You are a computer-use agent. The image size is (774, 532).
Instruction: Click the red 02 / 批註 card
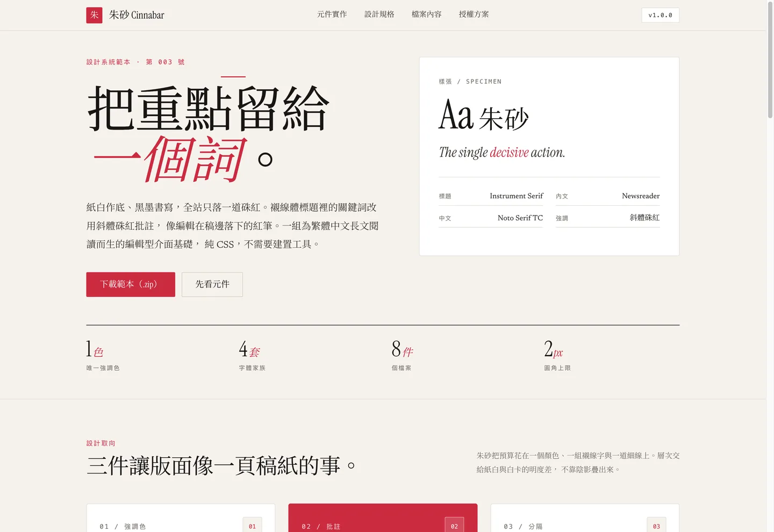click(383, 518)
